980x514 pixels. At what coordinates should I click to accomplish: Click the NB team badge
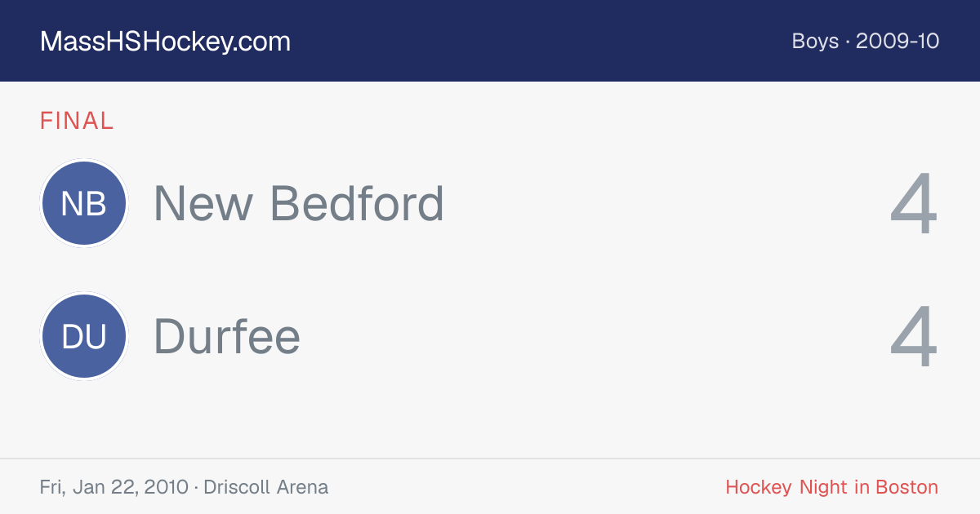point(84,203)
